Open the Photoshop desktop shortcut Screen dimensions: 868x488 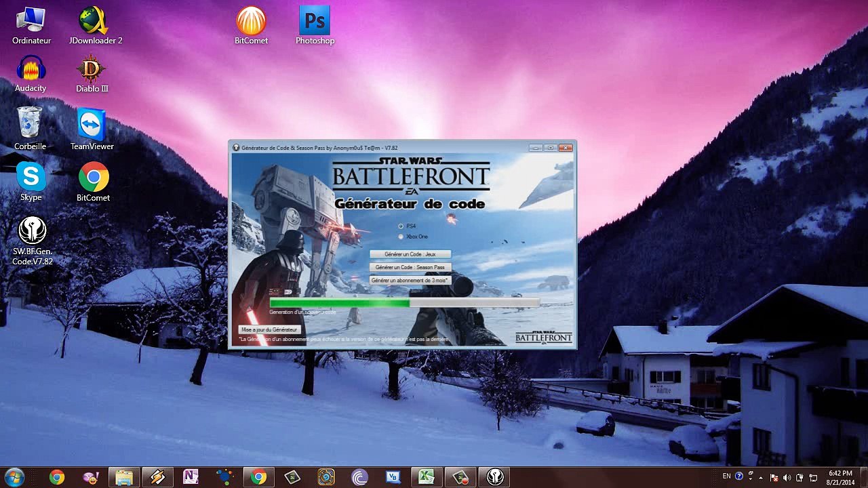[315, 25]
